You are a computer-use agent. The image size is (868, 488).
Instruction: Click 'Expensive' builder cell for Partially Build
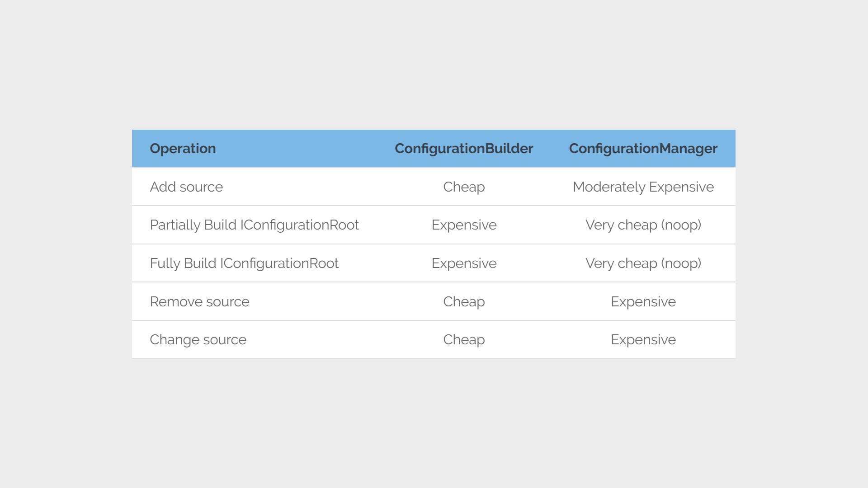pos(464,225)
